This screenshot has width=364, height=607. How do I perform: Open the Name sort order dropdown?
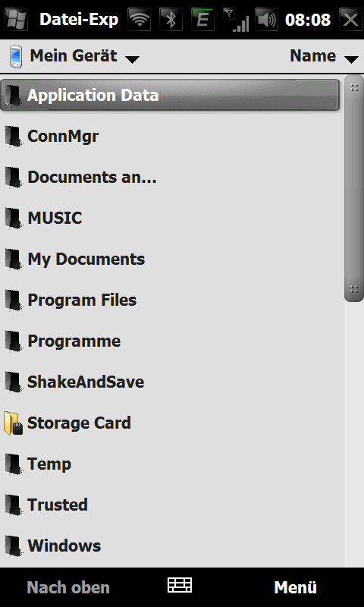tap(324, 56)
